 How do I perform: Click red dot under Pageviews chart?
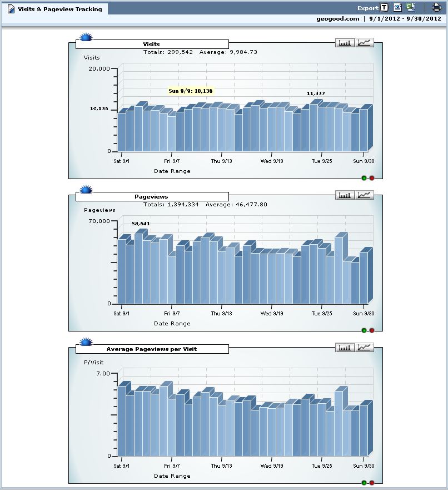pos(372,330)
